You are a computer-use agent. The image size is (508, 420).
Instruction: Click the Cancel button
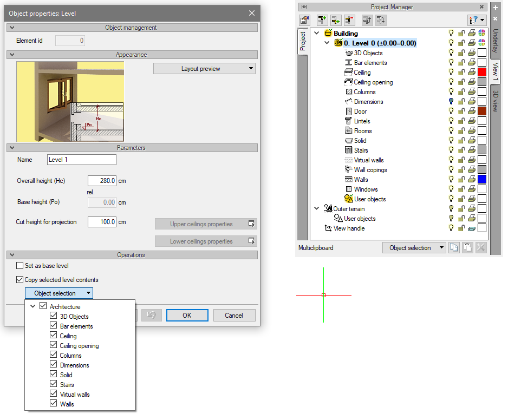(234, 315)
